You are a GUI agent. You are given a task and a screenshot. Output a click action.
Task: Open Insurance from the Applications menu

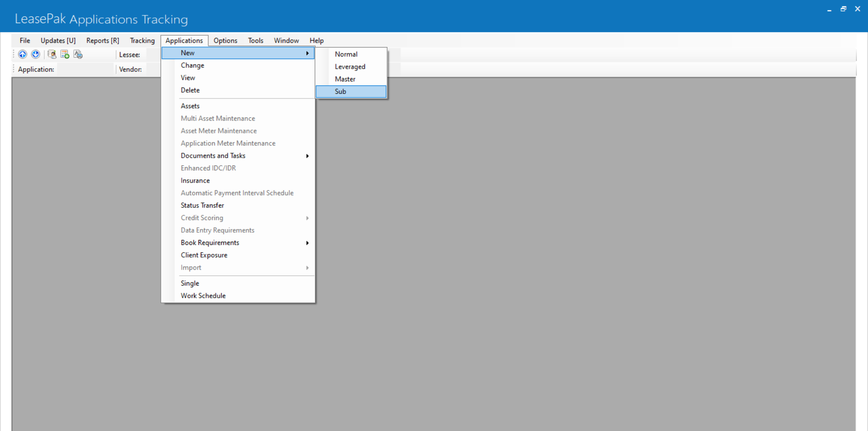coord(238,181)
